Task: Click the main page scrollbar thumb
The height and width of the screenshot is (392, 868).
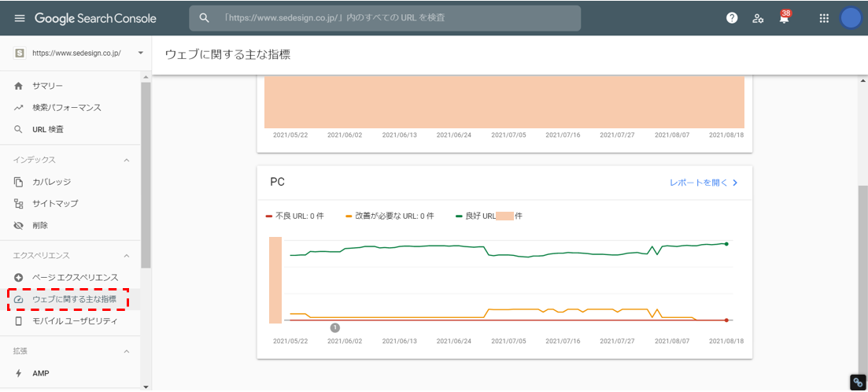Action: 863,279
